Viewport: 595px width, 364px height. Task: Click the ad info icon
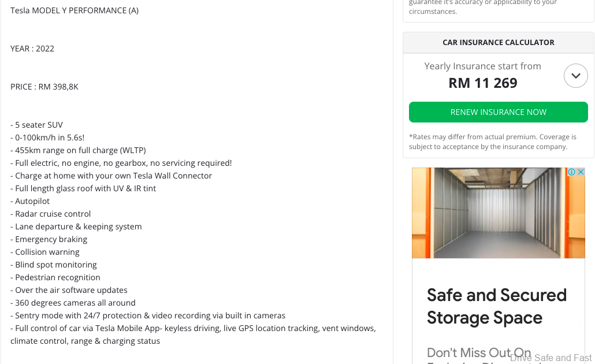tap(571, 172)
